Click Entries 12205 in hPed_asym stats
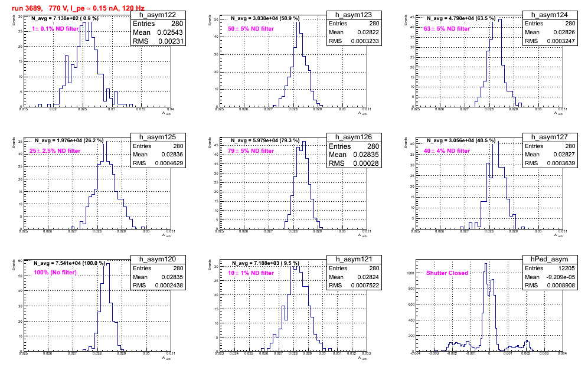Viewport: 588px width, 367px height. coord(550,268)
